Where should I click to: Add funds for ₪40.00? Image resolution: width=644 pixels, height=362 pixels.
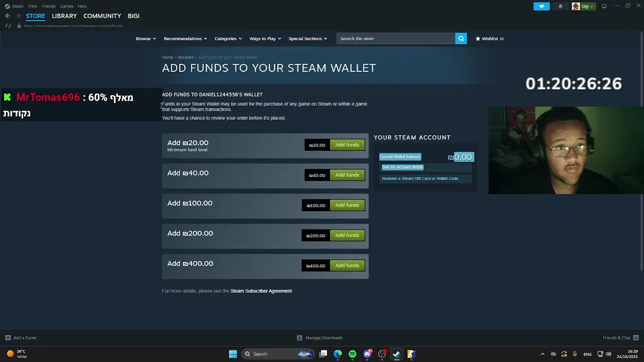[347, 175]
